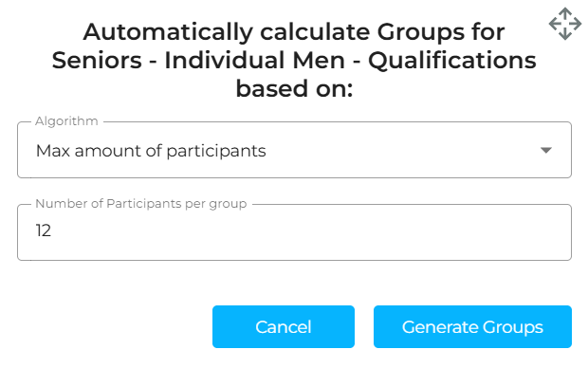The width and height of the screenshot is (588, 368).
Task: Click the word 'Qualifications' in the heading
Action: (451, 61)
